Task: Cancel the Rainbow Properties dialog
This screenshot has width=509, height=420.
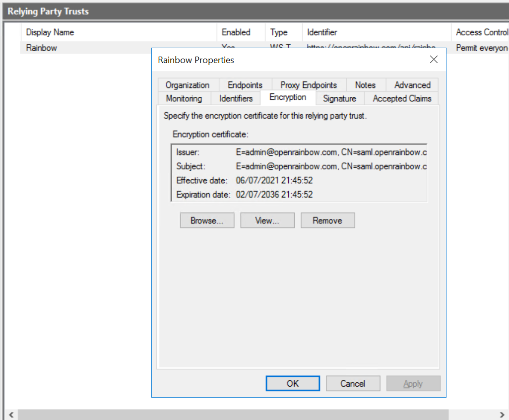Action: 353,383
